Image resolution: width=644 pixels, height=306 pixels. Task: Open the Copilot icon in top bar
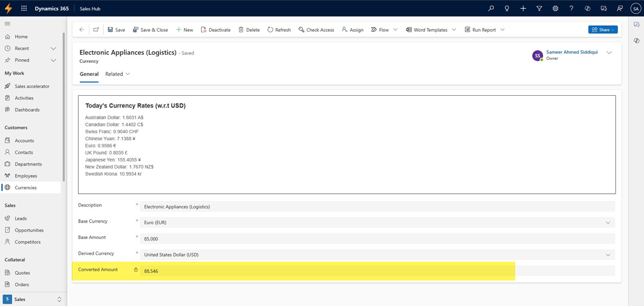tap(588, 8)
